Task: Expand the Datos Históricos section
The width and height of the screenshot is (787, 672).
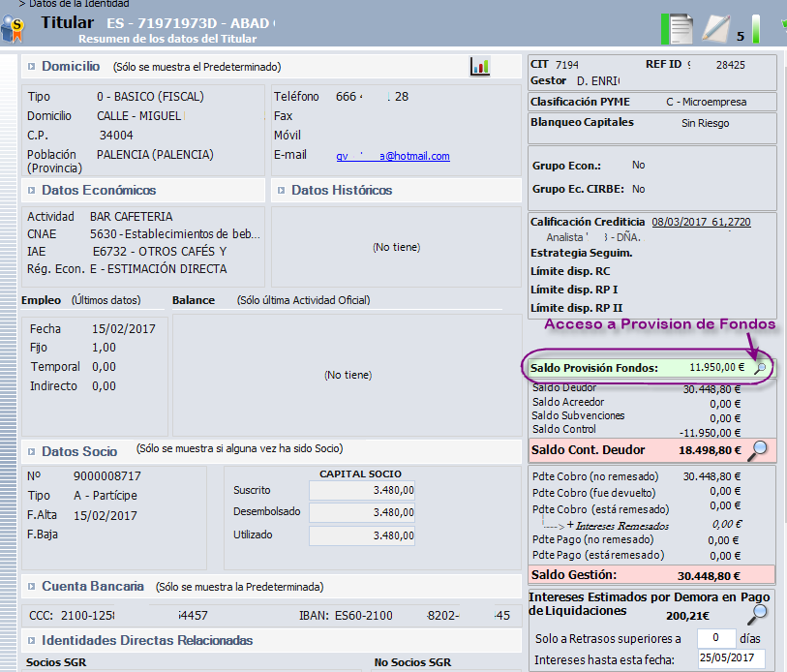Action: (282, 191)
